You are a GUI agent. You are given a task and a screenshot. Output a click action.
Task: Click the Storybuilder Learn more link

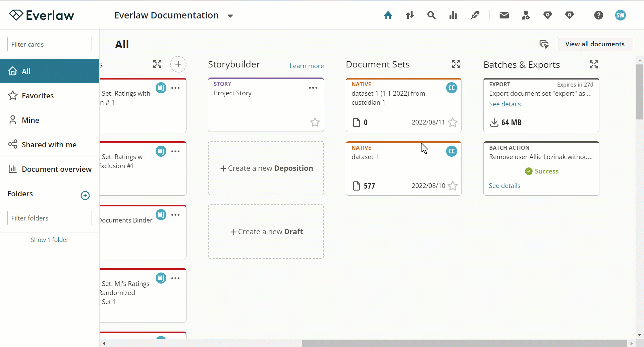coord(307,66)
